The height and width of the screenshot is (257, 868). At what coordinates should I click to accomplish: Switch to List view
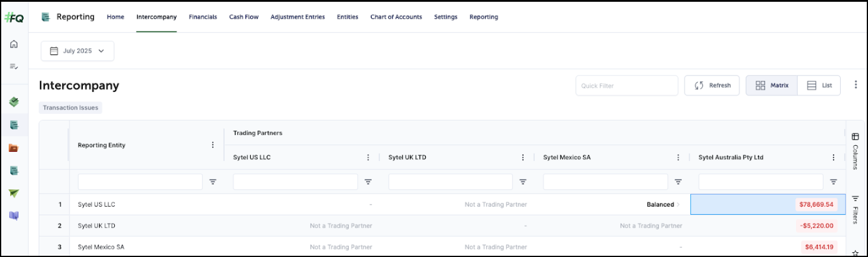(x=819, y=85)
